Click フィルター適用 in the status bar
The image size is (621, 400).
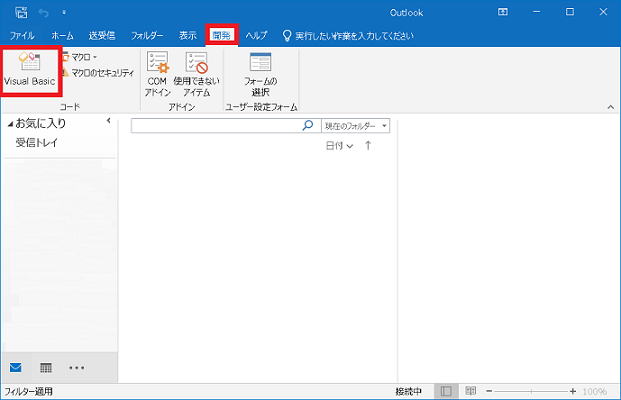coord(29,392)
